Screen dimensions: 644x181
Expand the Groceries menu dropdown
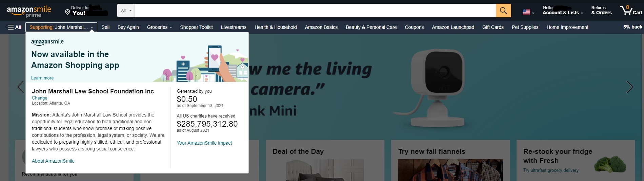[x=159, y=27]
